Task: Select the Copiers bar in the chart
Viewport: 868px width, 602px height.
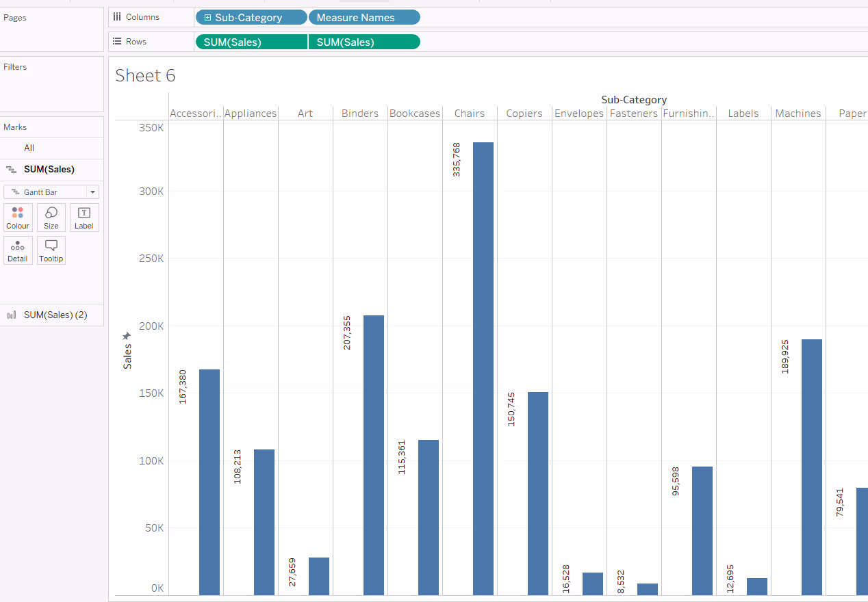Action: [x=538, y=493]
